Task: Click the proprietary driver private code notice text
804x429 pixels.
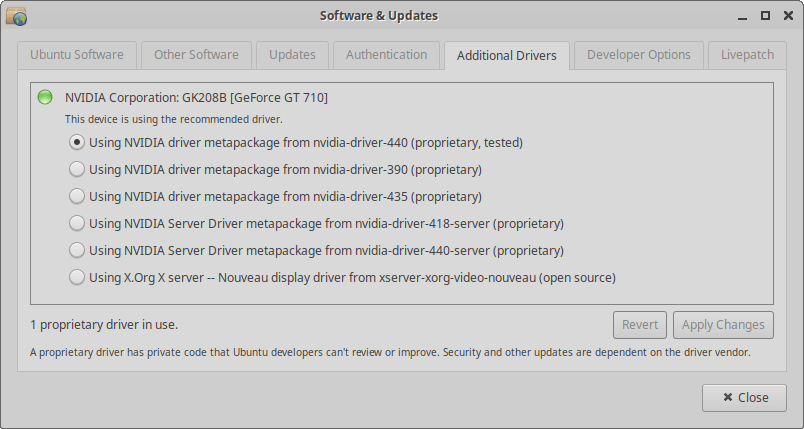Action: pos(390,353)
